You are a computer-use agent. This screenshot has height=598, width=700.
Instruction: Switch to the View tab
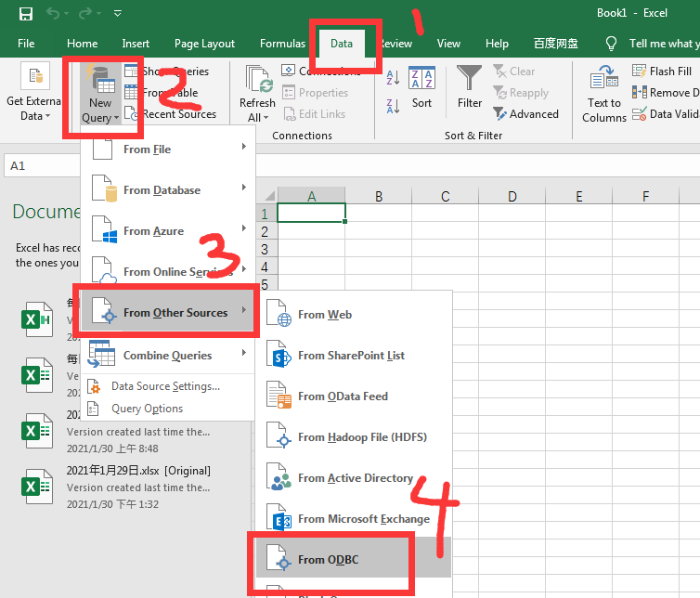pos(448,44)
